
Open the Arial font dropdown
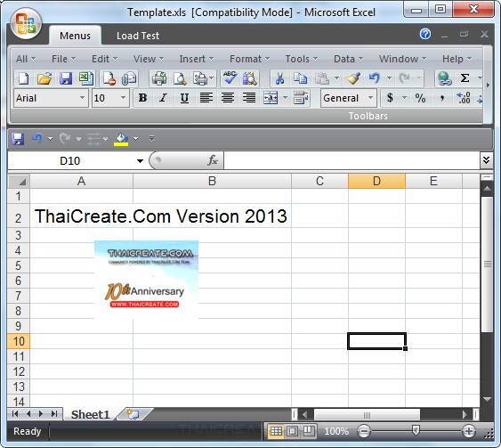[82, 98]
